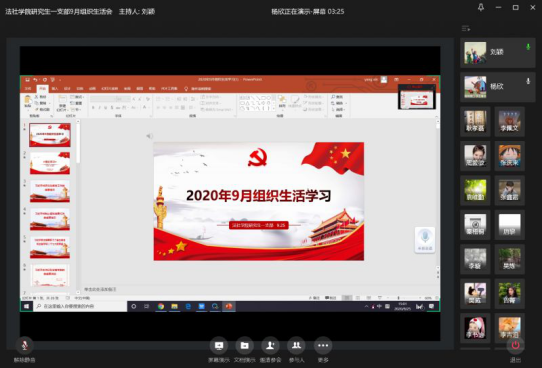
Task: Unmute using the 解除静音 microphone button
Action: point(25,345)
